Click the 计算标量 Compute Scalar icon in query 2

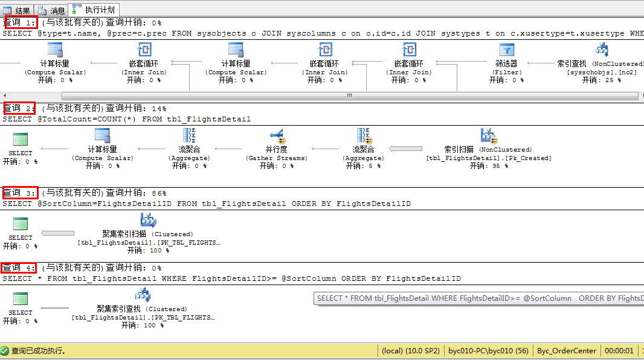click(102, 135)
